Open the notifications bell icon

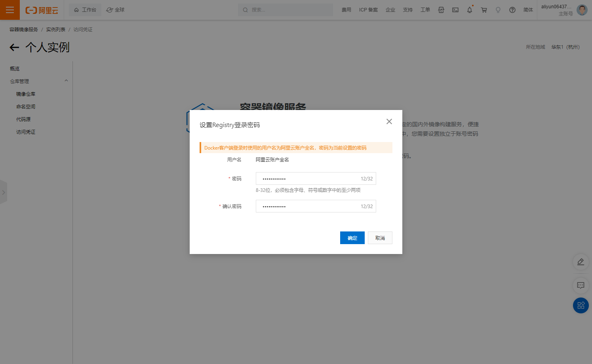(x=470, y=9)
